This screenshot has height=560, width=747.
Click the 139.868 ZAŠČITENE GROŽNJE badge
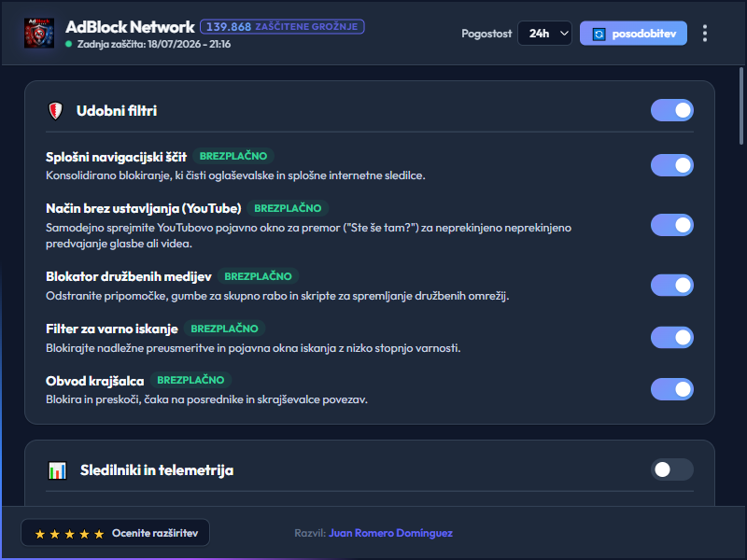click(x=282, y=27)
